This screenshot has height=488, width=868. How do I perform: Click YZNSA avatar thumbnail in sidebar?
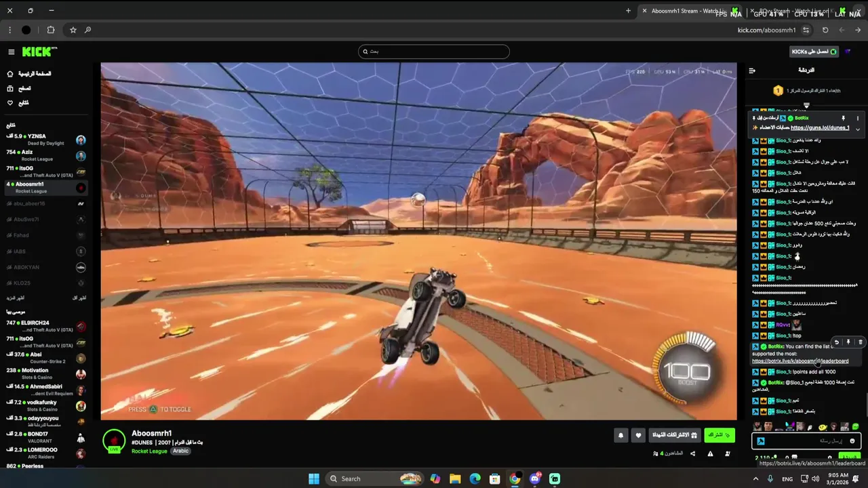[81, 140]
